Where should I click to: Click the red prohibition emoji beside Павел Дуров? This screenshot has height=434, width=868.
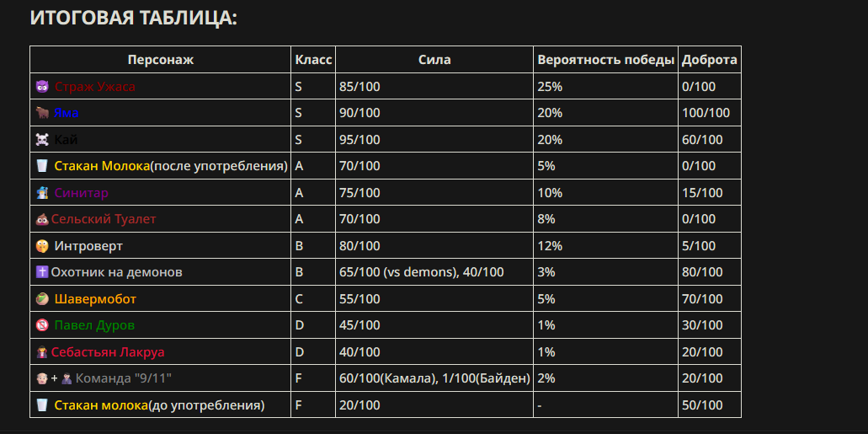point(42,325)
